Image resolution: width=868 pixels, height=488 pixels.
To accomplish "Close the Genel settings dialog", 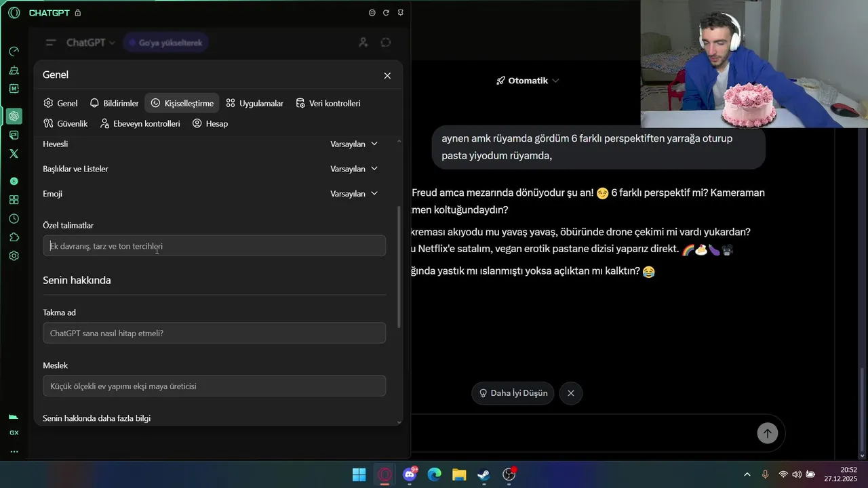I will point(387,75).
